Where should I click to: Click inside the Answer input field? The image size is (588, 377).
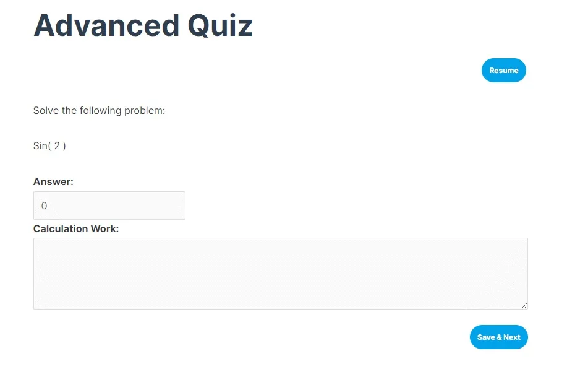pyautogui.click(x=109, y=205)
